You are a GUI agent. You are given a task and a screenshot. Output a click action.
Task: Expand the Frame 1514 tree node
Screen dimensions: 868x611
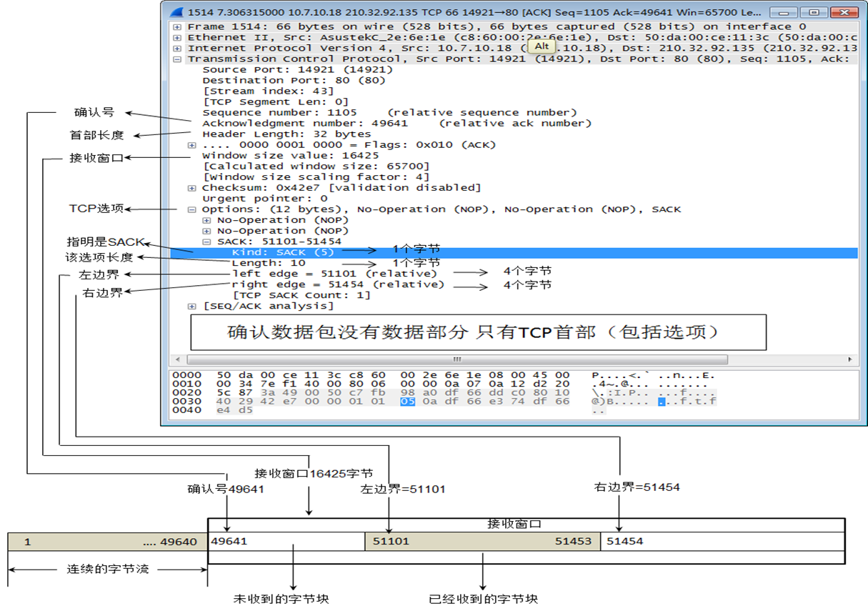pyautogui.click(x=177, y=26)
